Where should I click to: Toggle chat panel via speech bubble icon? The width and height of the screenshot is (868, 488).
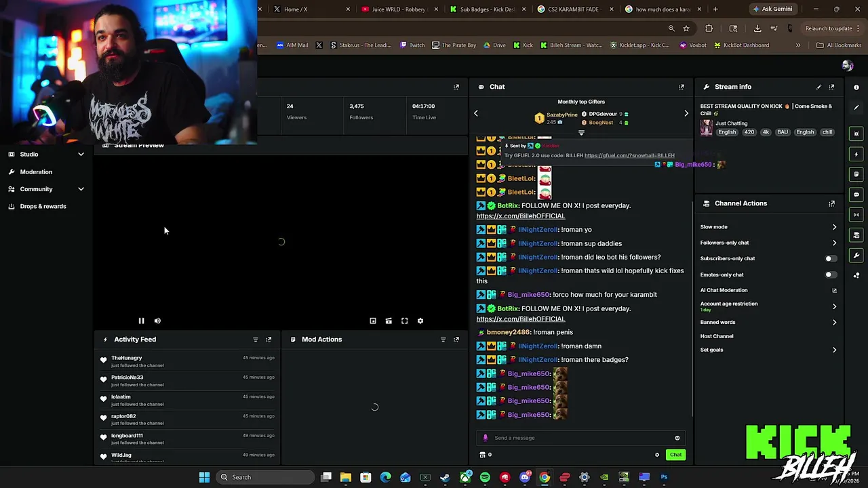tap(856, 195)
